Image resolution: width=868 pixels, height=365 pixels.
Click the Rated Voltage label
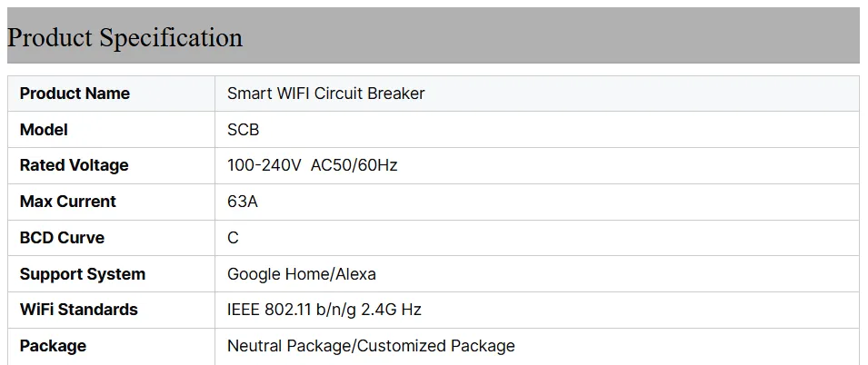(74, 165)
